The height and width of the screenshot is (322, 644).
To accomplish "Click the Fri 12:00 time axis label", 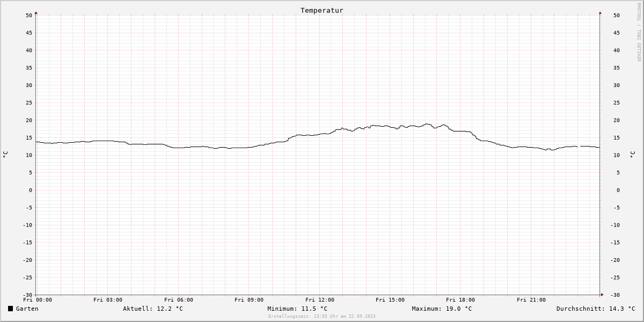I will pyautogui.click(x=320, y=300).
